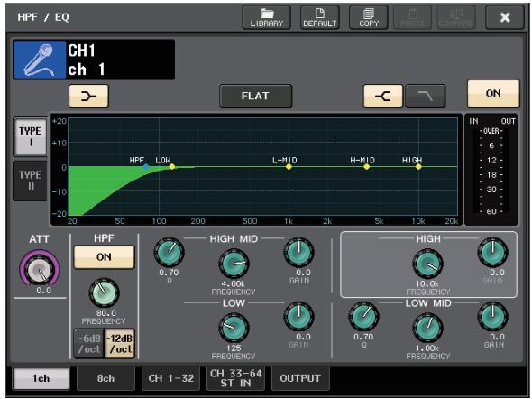Select EQ TYPE I
This screenshot has height=399, width=532.
30,136
